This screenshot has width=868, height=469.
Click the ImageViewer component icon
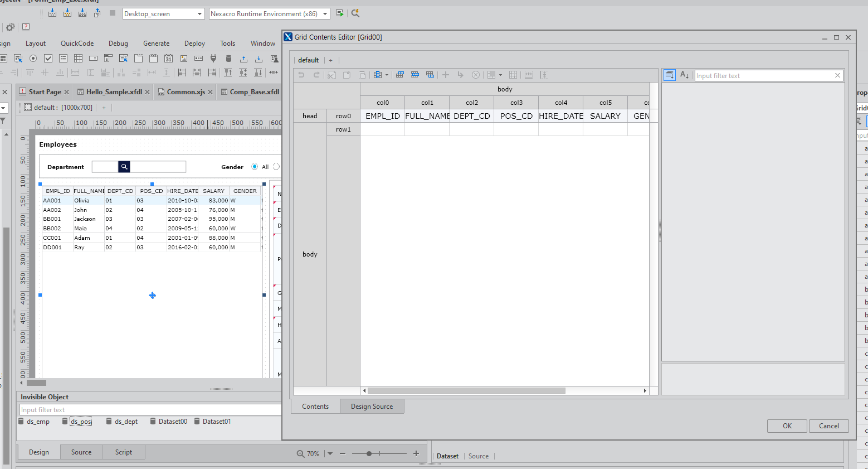[183, 58]
